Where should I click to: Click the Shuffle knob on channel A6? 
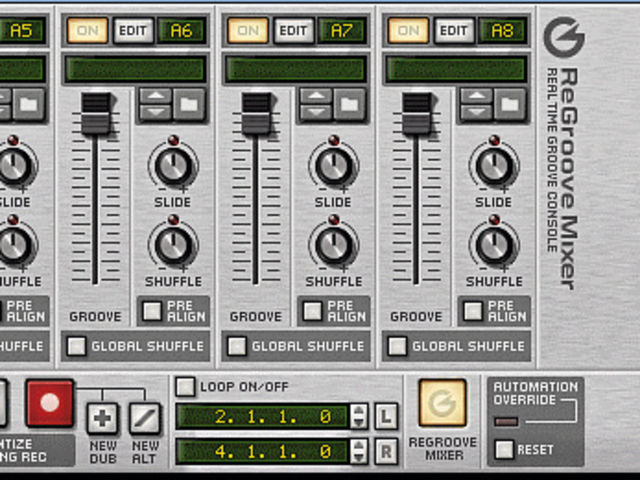(x=173, y=245)
